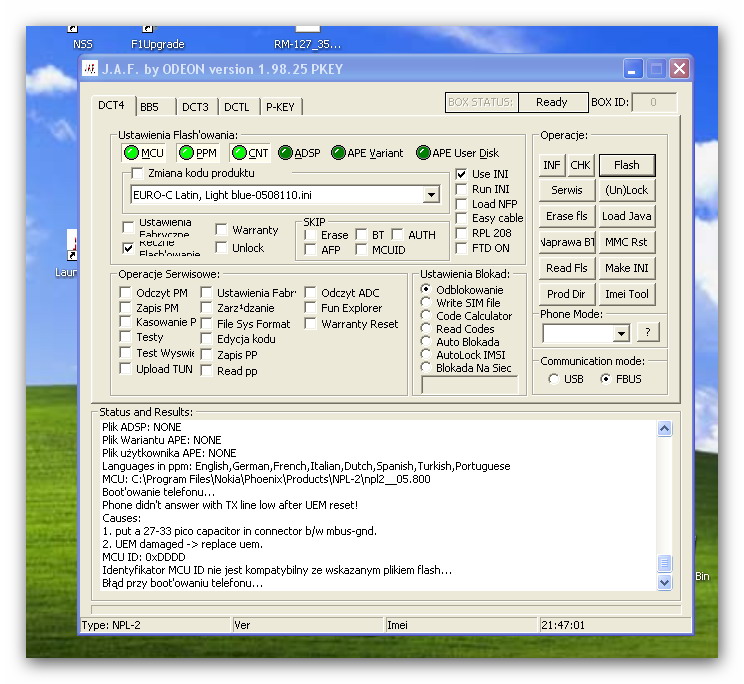Viewport: 744px width, 684px height.
Task: Enable SKIP MCUID checkbox
Action: [362, 250]
